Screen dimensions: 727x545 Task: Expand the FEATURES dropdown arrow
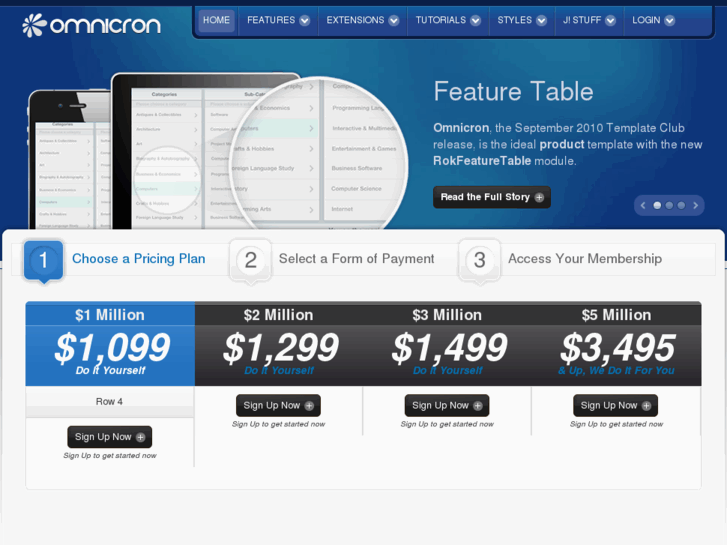click(x=305, y=20)
